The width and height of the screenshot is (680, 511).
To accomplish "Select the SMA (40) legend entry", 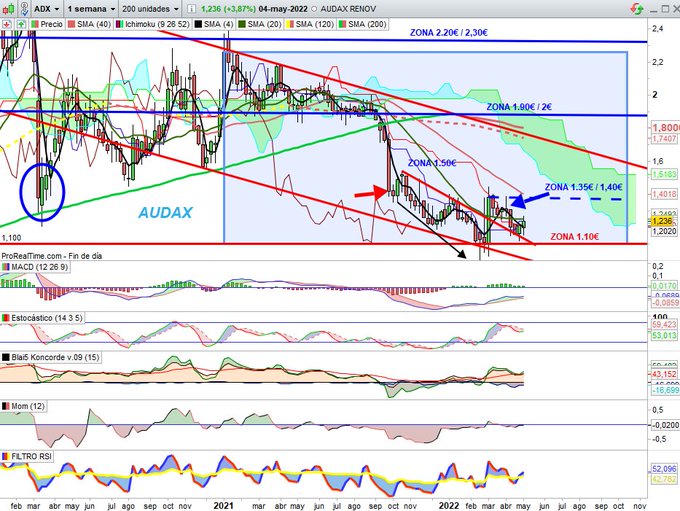I will click(89, 24).
